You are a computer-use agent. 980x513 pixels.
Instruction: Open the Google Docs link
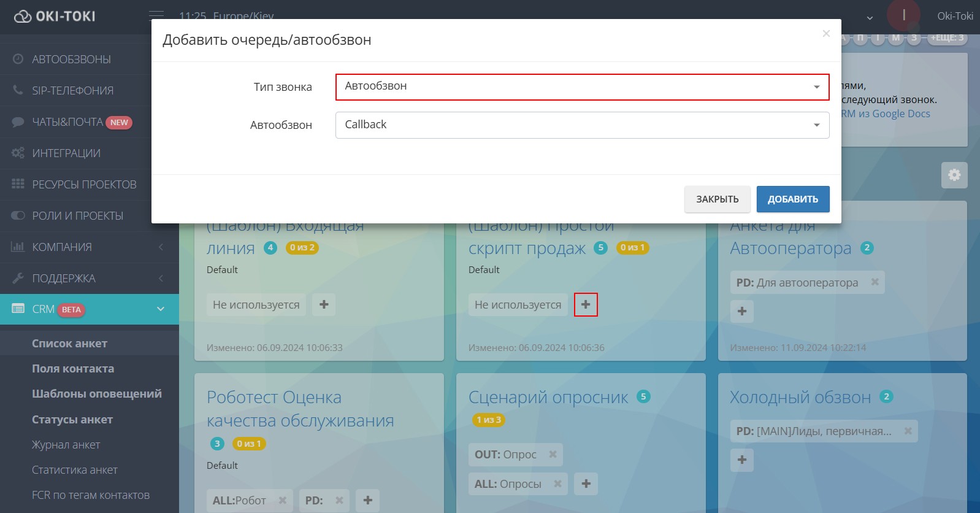886,114
